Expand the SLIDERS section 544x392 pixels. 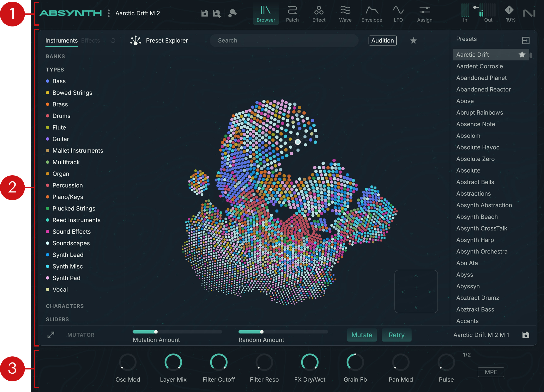click(57, 319)
